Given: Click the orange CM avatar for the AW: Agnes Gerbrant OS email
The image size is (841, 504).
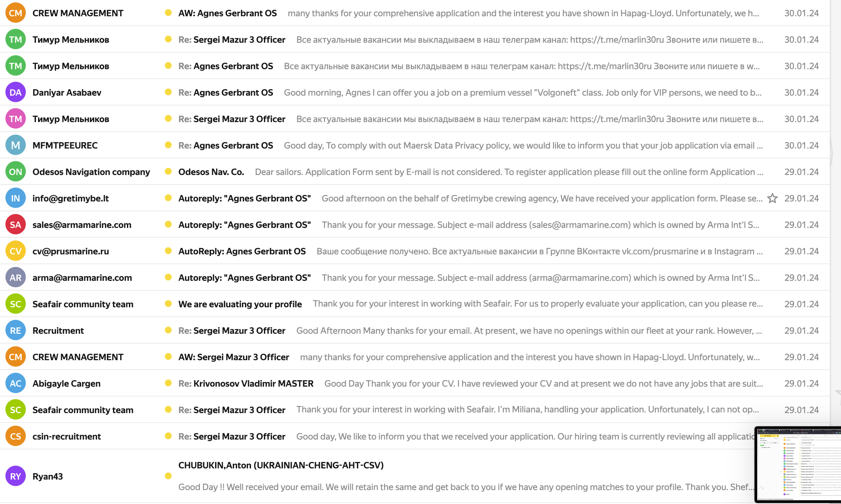Looking at the screenshot, I should pyautogui.click(x=16, y=13).
